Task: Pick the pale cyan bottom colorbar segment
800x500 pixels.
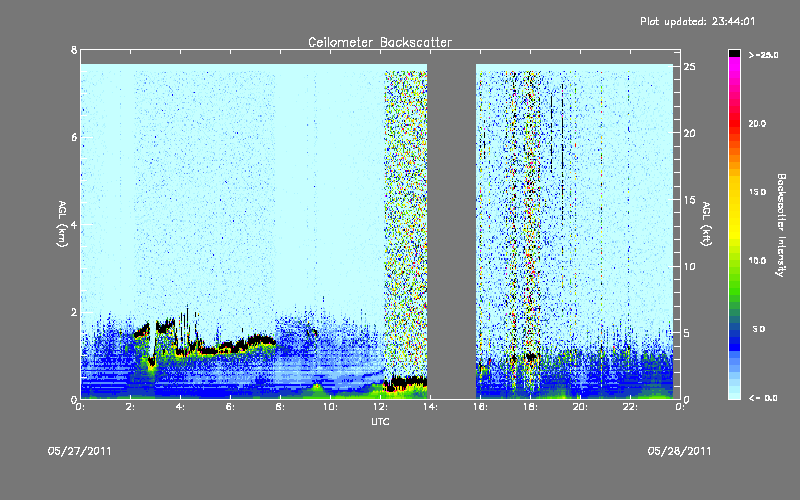Action: pyautogui.click(x=735, y=394)
